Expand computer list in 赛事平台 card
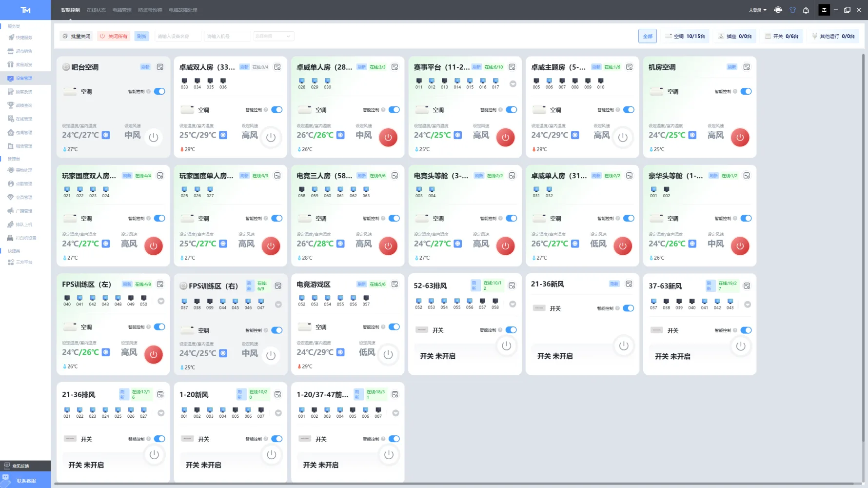Image resolution: width=868 pixels, height=488 pixels. [x=513, y=84]
